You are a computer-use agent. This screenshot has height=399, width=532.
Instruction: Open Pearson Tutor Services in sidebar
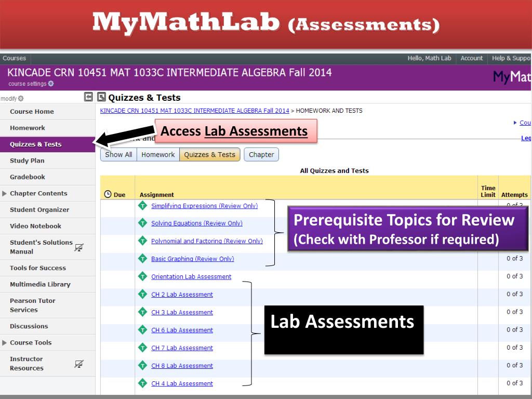47,305
